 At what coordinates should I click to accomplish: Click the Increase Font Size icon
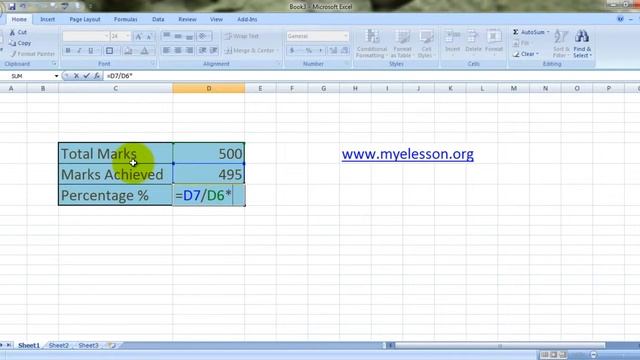pos(138,36)
